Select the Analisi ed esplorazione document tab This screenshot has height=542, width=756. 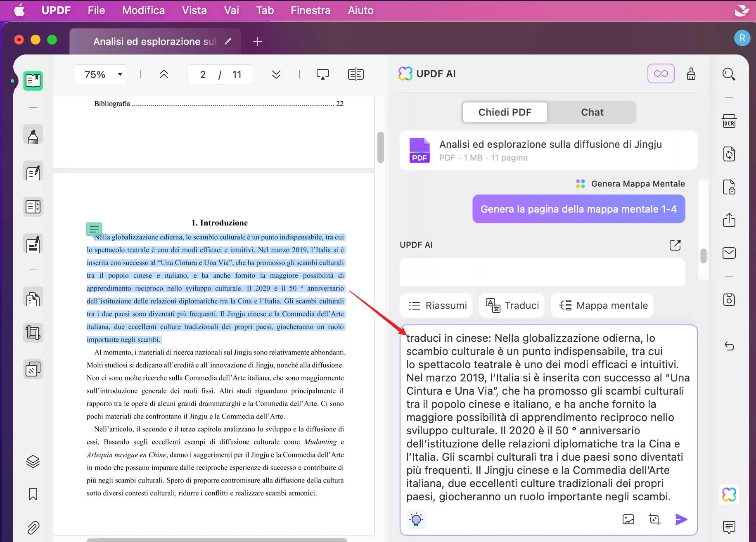pyautogui.click(x=154, y=41)
